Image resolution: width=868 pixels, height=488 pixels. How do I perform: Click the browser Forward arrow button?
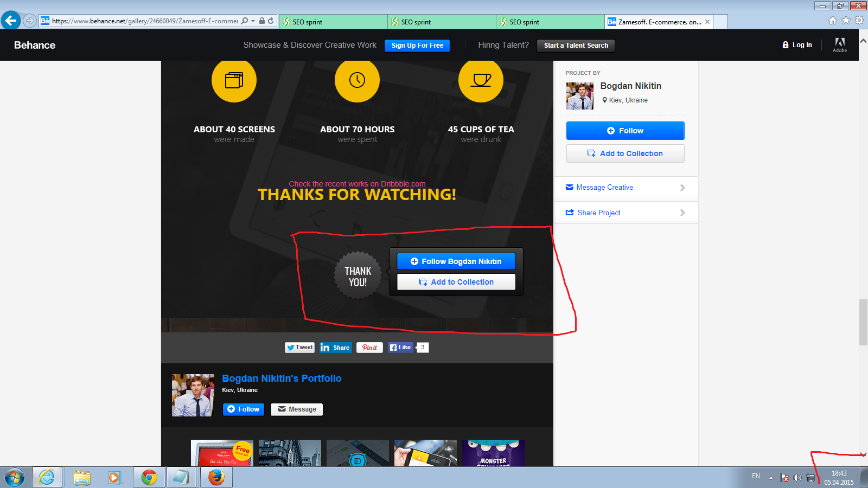click(30, 21)
